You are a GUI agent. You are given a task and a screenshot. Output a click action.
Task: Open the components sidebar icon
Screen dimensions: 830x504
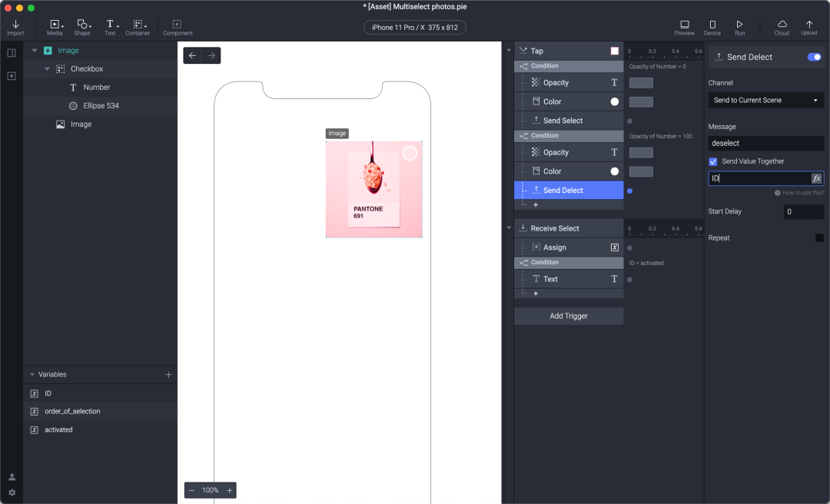point(11,76)
